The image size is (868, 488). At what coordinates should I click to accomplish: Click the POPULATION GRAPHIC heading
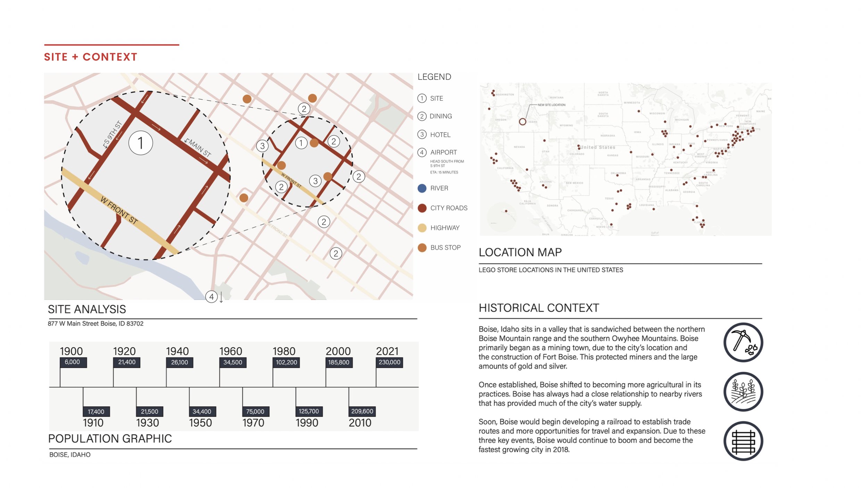[x=110, y=438]
